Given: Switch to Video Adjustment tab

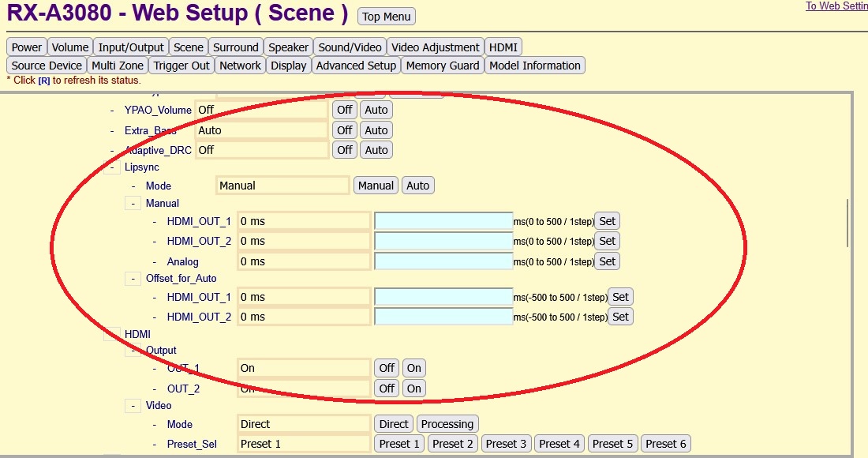Looking at the screenshot, I should pyautogui.click(x=435, y=47).
